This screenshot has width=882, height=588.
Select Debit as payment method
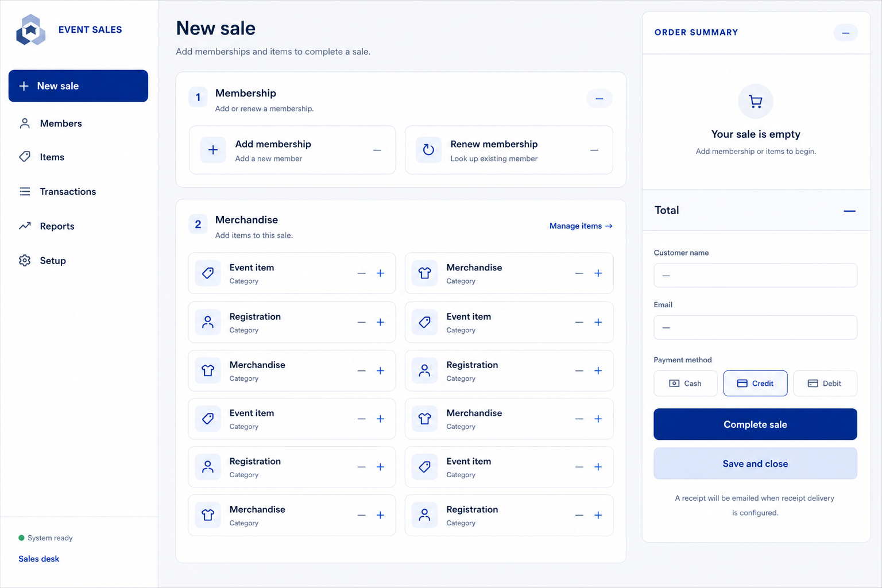pos(825,384)
